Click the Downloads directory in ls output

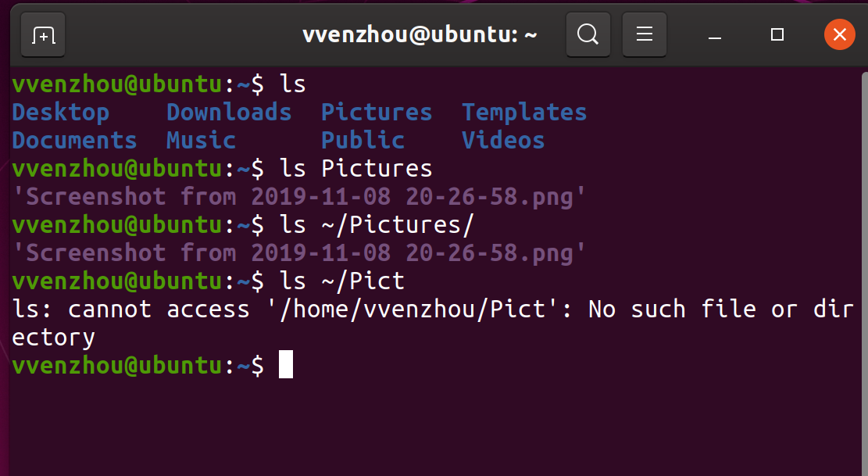229,113
